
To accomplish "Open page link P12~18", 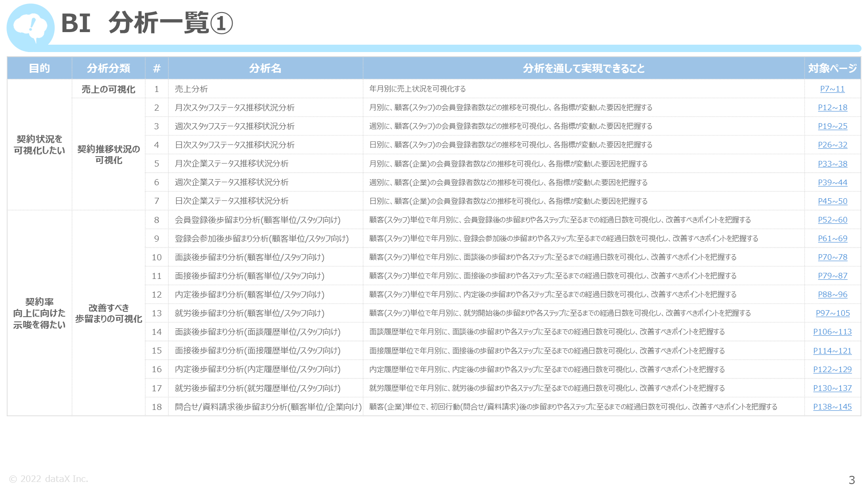I will pos(832,108).
